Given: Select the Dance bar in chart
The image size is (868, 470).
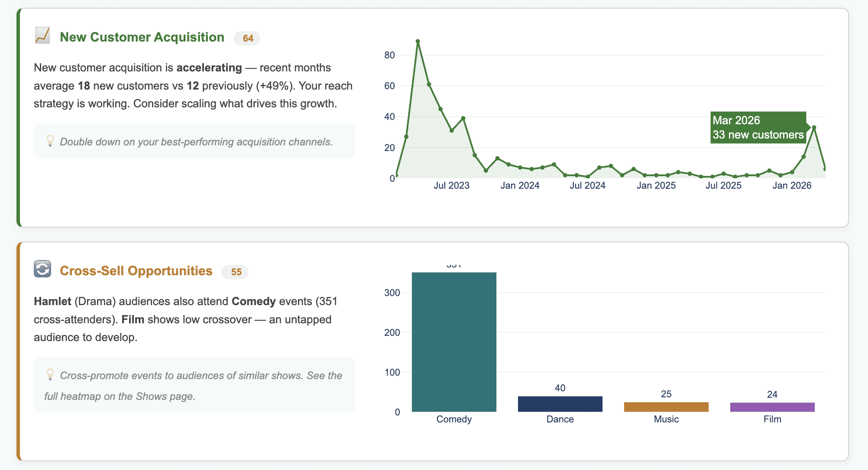Looking at the screenshot, I should pyautogui.click(x=560, y=404).
